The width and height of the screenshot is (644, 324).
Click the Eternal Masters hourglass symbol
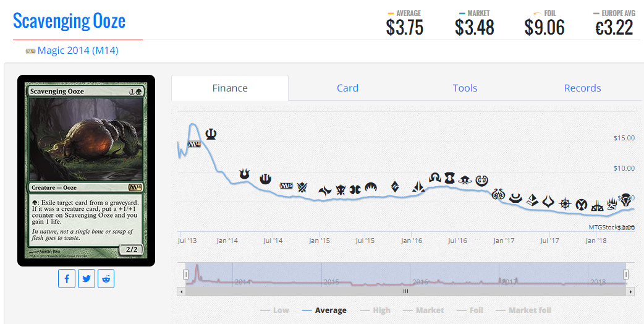pos(450,178)
